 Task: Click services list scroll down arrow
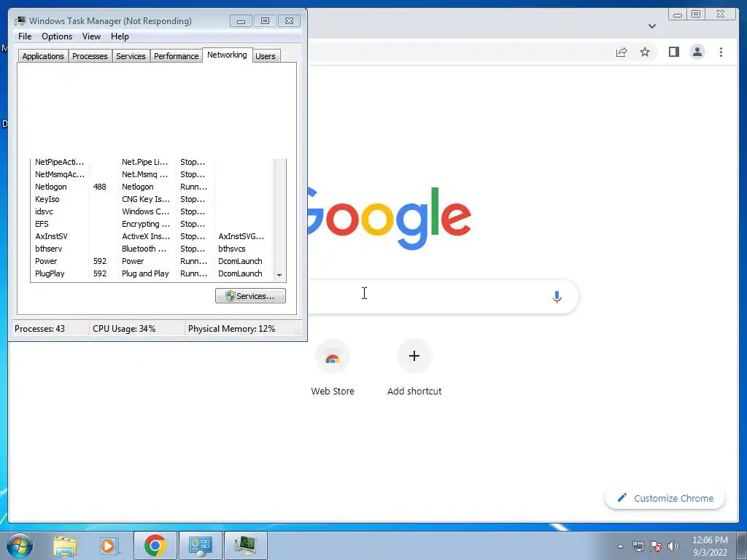[279, 275]
